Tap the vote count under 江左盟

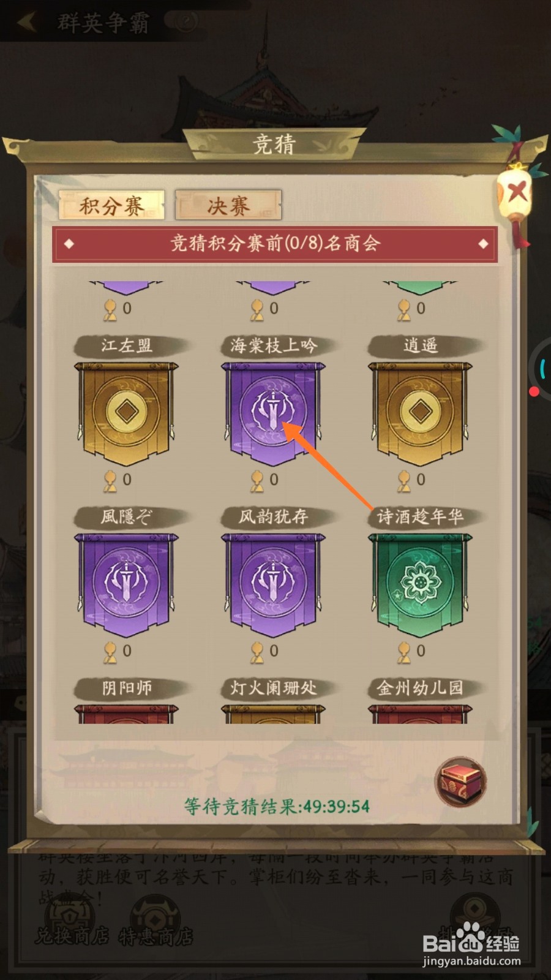click(118, 480)
